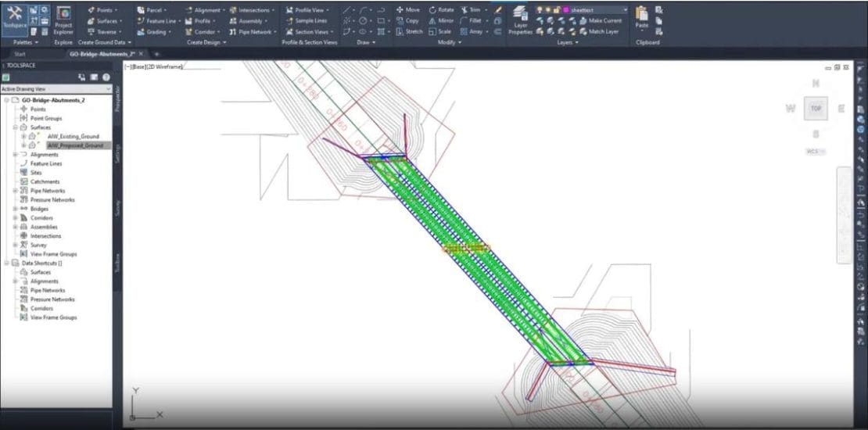
Task: Click Sample Lines
Action: tap(306, 21)
